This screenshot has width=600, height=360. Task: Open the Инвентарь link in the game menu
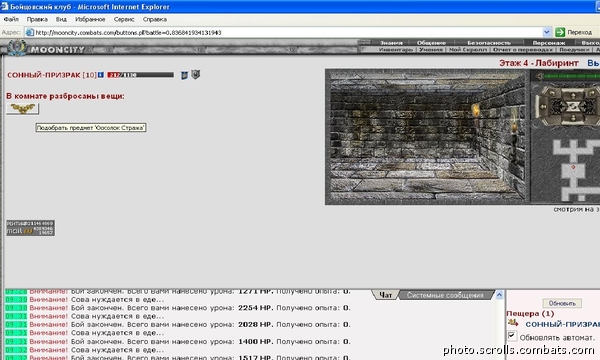(x=396, y=50)
